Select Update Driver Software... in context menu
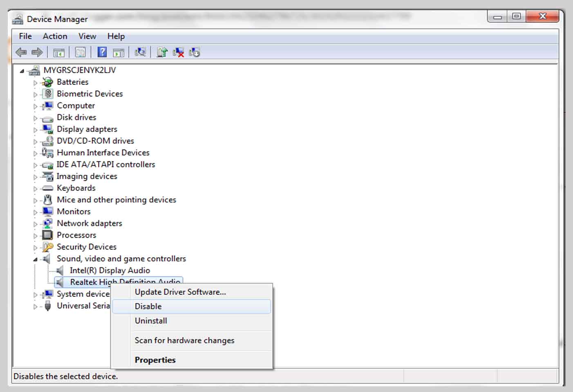The width and height of the screenshot is (573, 392). click(x=180, y=292)
